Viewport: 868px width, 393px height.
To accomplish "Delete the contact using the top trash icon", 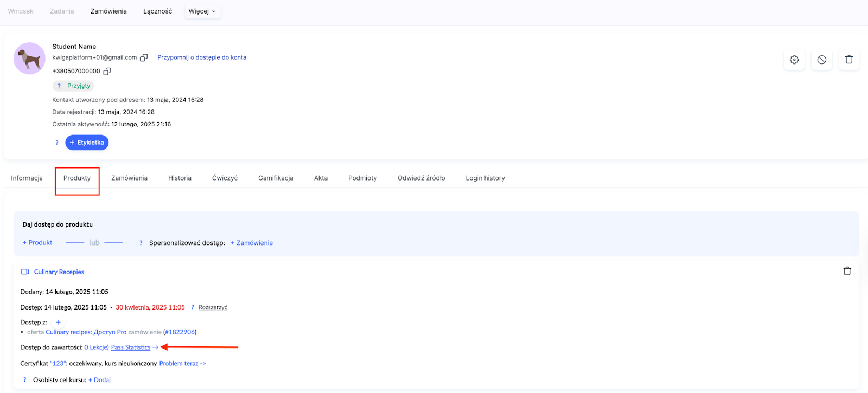I will [x=849, y=60].
